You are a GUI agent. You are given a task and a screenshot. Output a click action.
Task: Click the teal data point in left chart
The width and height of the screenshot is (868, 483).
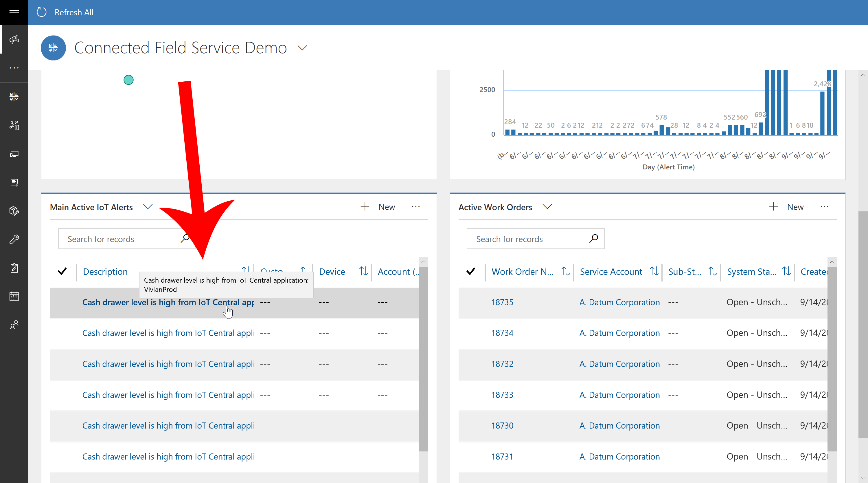(x=128, y=80)
